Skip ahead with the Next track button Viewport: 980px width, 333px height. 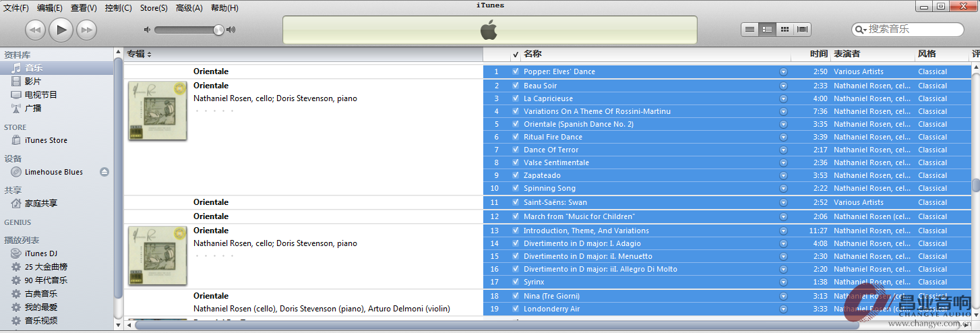[x=86, y=30]
